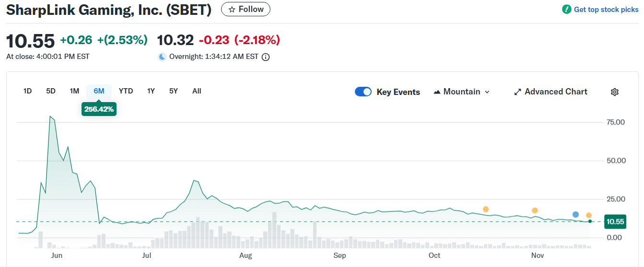644x267 pixels.
Task: Open the Advanced Chart link
Action: click(x=556, y=92)
